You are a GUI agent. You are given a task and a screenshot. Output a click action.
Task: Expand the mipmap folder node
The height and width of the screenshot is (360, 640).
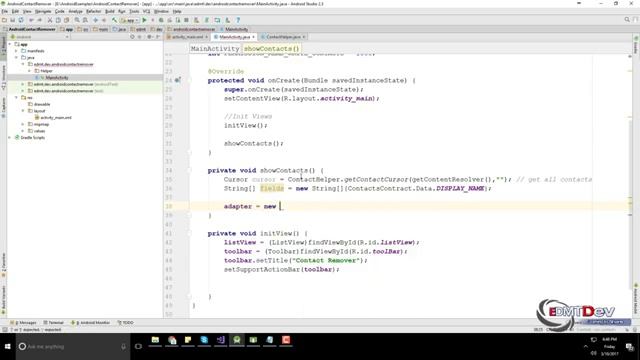click(x=23, y=124)
